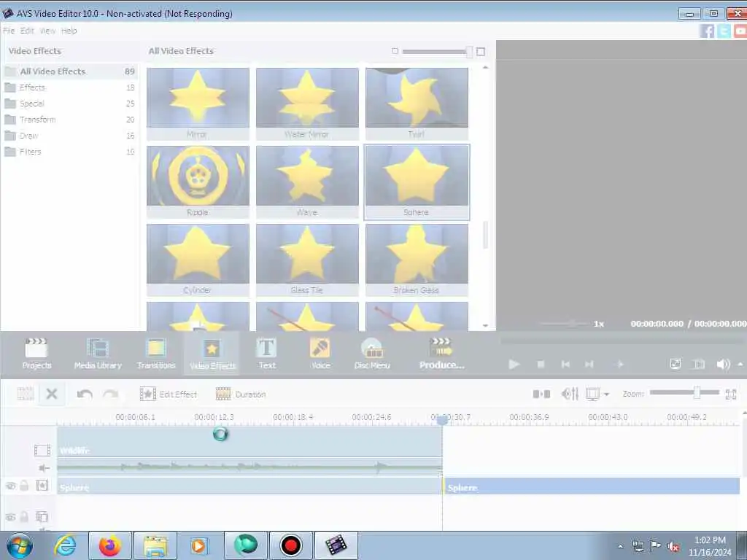Open the audio mixer icon
Viewport: 747px width, 560px height.
[x=570, y=394]
